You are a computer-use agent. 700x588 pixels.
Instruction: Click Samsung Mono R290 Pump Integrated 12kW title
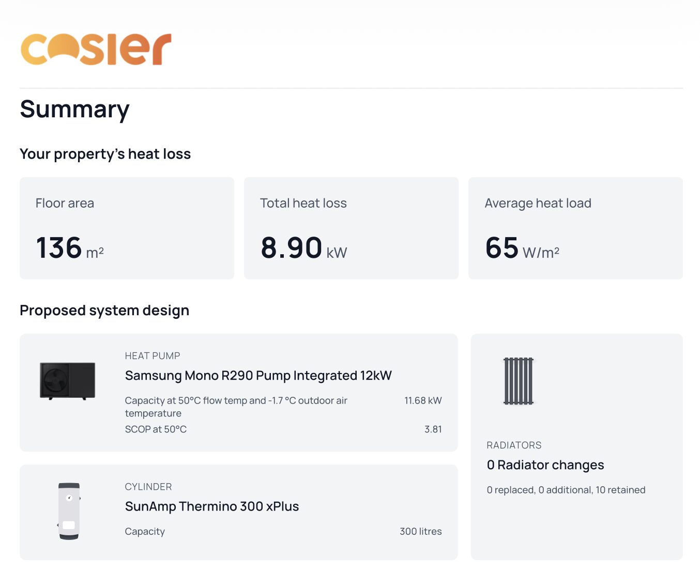[x=258, y=376]
